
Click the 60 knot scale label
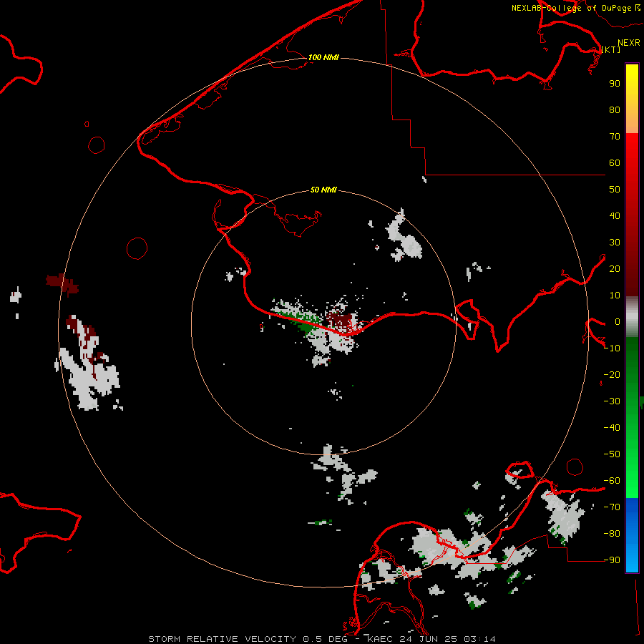tap(615, 163)
